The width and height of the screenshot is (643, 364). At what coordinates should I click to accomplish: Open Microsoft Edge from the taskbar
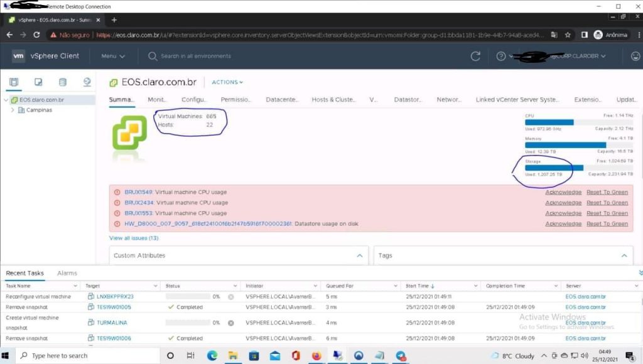point(212,355)
